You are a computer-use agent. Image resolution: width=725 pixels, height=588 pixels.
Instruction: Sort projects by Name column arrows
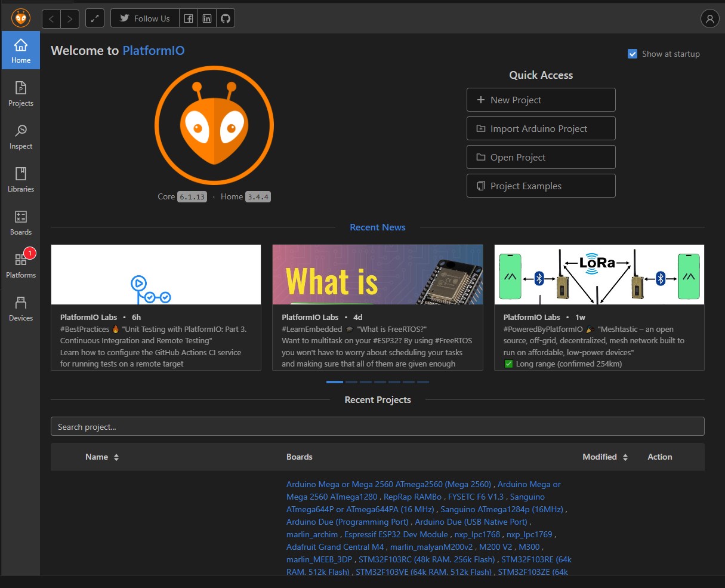(116, 457)
